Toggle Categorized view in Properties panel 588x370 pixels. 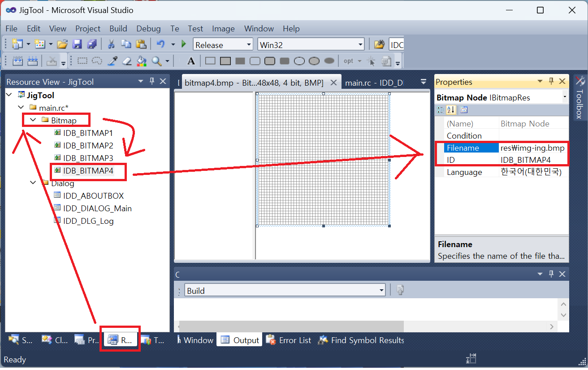point(440,110)
